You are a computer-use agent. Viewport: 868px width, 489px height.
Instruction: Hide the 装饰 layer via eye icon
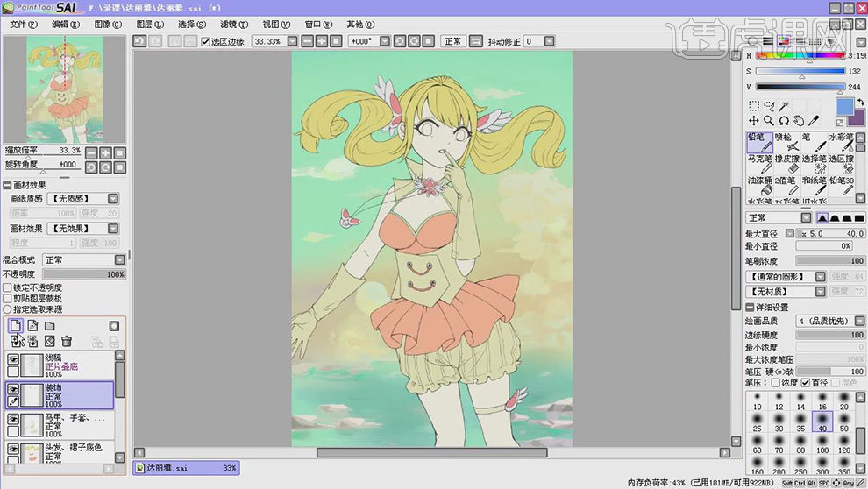13,390
